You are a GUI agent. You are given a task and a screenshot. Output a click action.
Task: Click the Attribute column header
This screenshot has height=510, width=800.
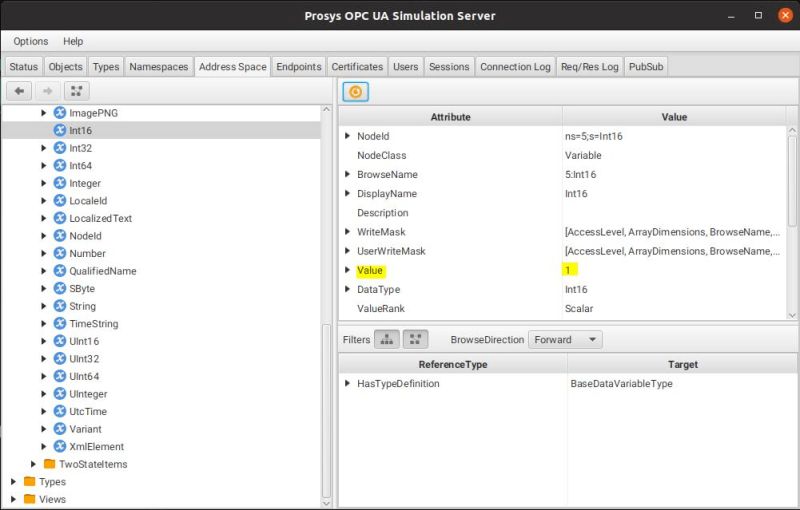[x=451, y=117]
